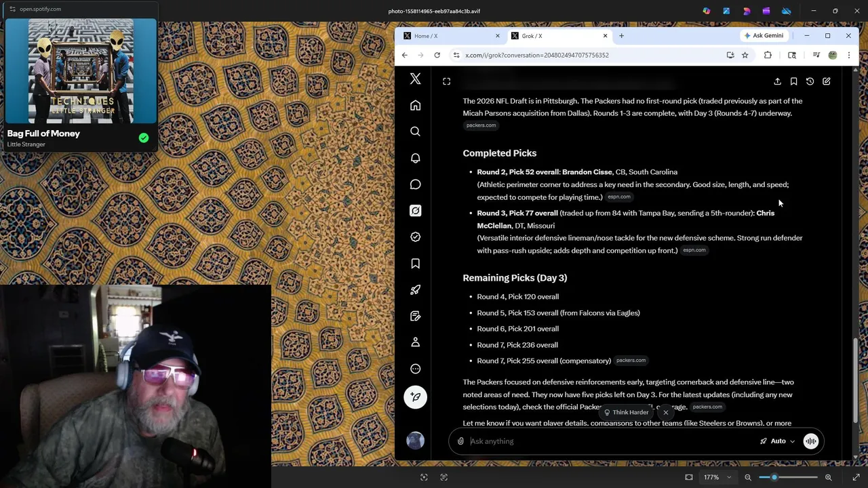
Task: Open espn.com source under Chris McClellan
Action: tap(694, 250)
